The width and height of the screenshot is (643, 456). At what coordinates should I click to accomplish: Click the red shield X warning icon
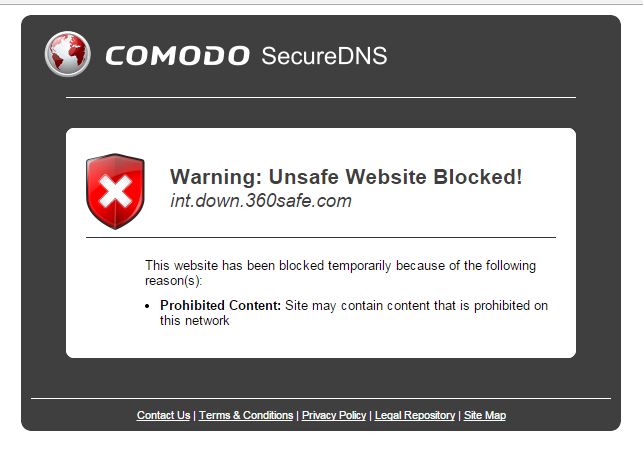pos(115,191)
